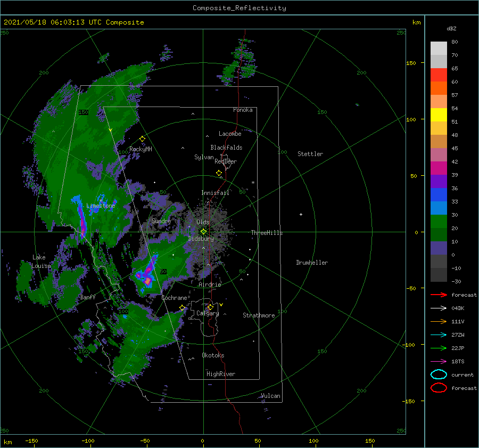The width and height of the screenshot is (479, 448).
Task: Click the 80 dBZ light gray swatch
Action: click(x=439, y=48)
